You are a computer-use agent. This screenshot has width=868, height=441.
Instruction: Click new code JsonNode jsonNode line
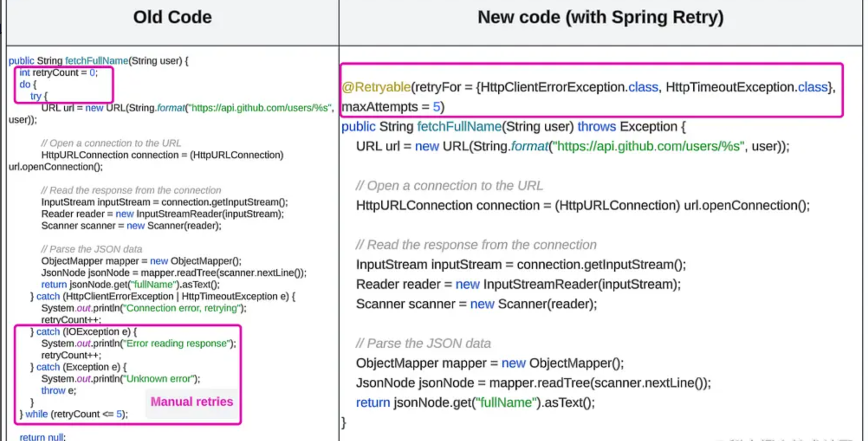(534, 382)
